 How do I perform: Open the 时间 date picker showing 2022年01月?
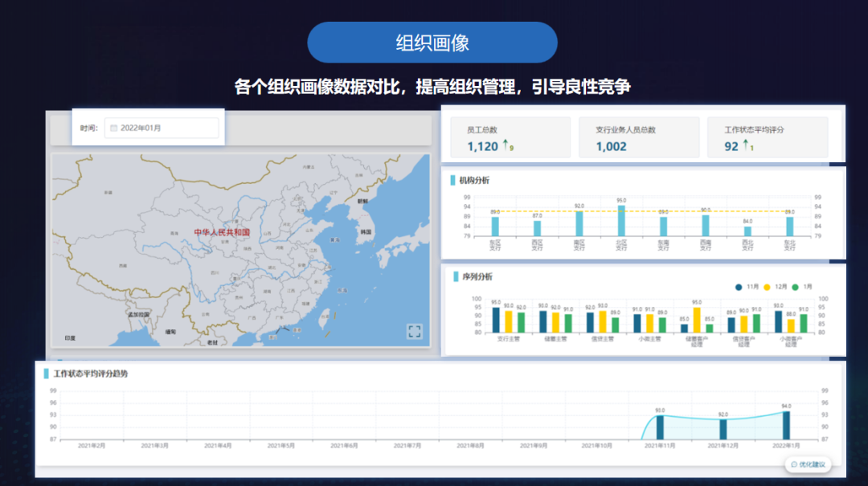coord(161,128)
